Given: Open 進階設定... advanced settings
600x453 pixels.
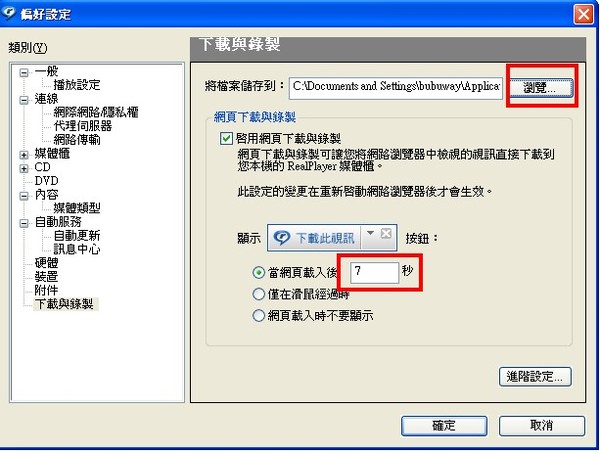Looking at the screenshot, I should [x=535, y=376].
